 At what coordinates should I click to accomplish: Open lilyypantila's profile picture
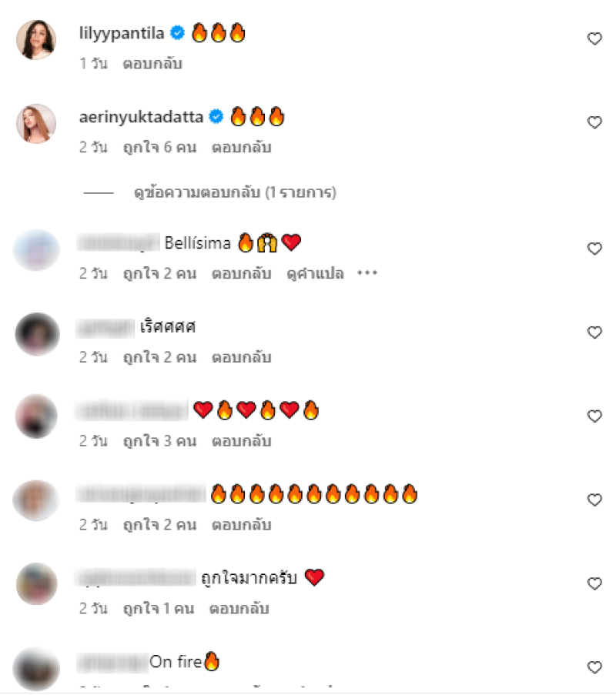click(x=36, y=39)
